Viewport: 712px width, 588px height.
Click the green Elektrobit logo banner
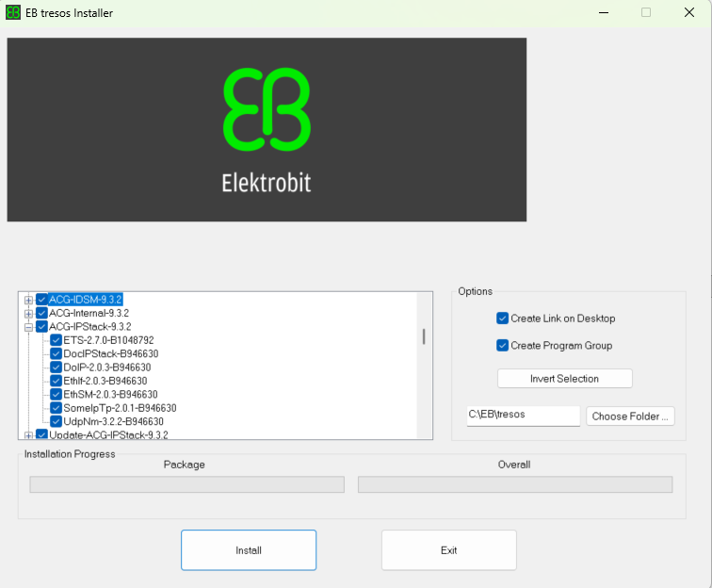[267, 130]
